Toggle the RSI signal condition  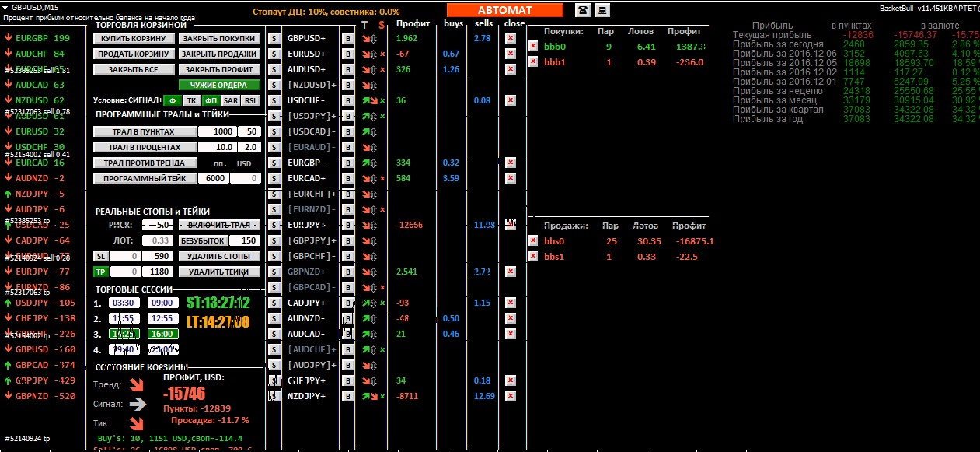[249, 100]
